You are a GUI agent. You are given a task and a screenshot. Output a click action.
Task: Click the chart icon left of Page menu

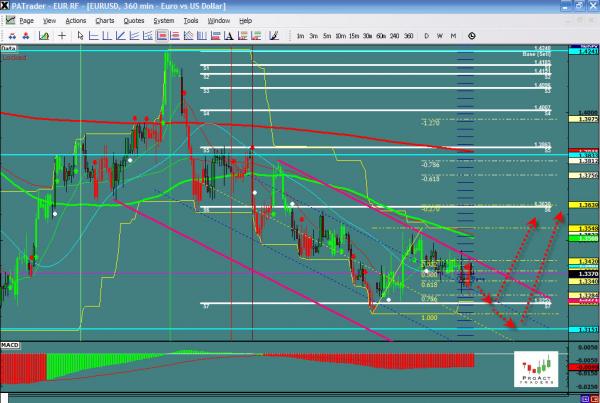(x=8, y=20)
